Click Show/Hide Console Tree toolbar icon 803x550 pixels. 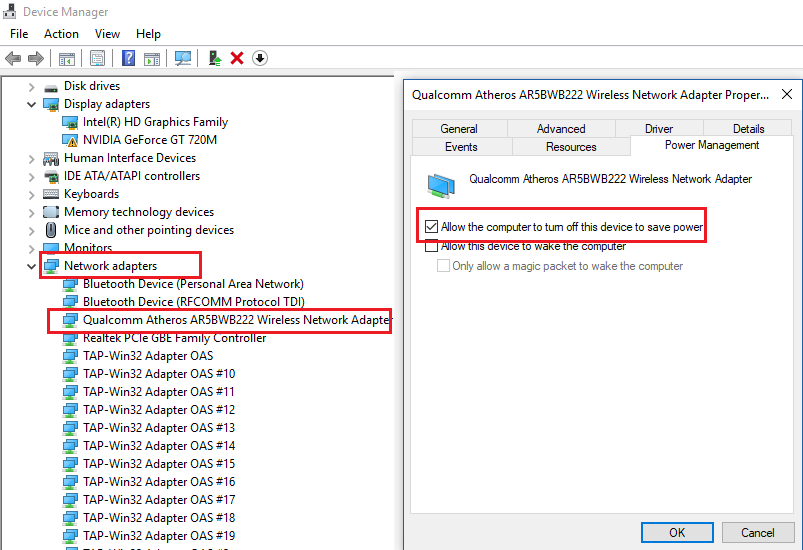(x=67, y=58)
